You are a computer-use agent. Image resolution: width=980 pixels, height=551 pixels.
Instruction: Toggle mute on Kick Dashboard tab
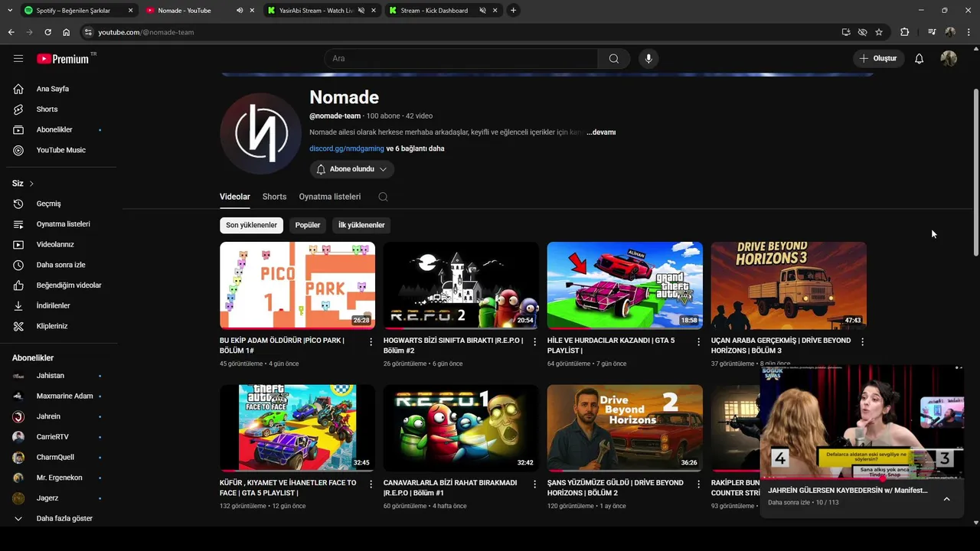pos(483,11)
